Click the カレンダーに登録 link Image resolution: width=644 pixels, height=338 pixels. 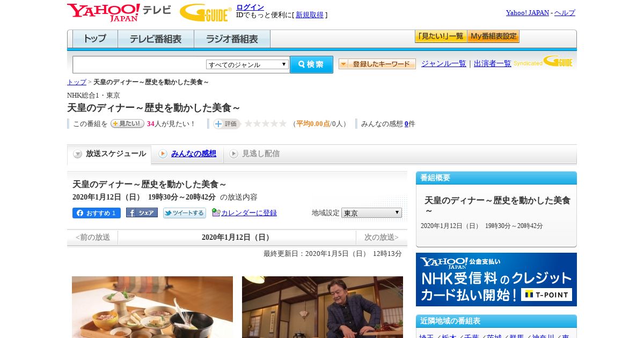249,213
